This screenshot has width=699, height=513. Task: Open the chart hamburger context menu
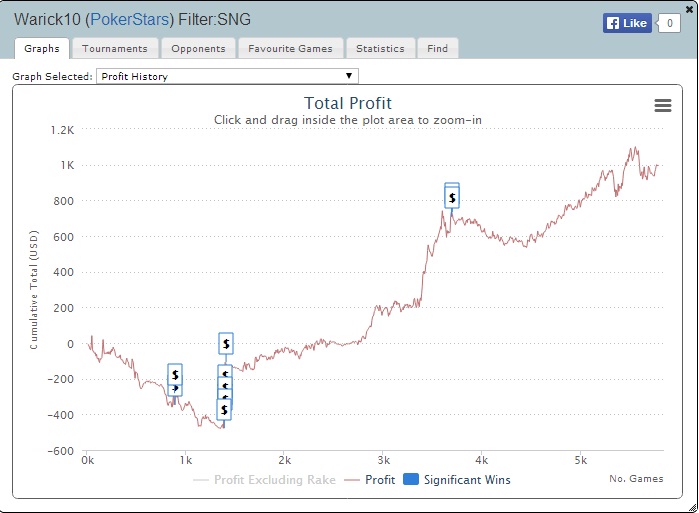point(662,106)
